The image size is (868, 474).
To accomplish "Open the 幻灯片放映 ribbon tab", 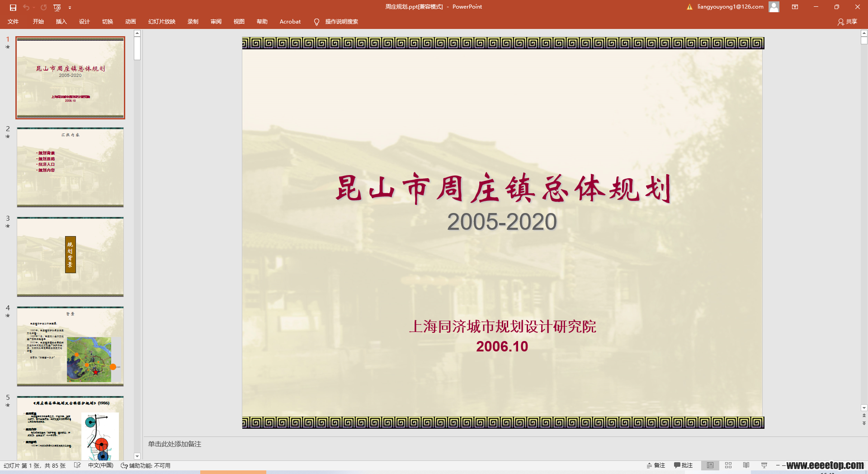I will pos(162,21).
